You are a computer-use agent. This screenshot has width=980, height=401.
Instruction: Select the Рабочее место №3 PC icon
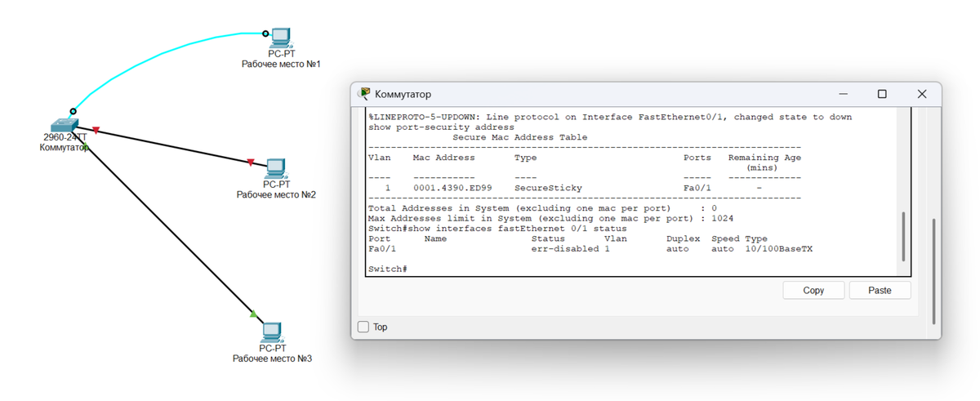tap(272, 332)
